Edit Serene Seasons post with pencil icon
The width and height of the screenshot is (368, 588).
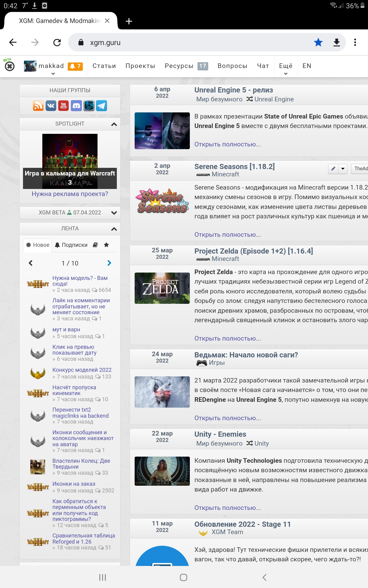click(x=333, y=169)
